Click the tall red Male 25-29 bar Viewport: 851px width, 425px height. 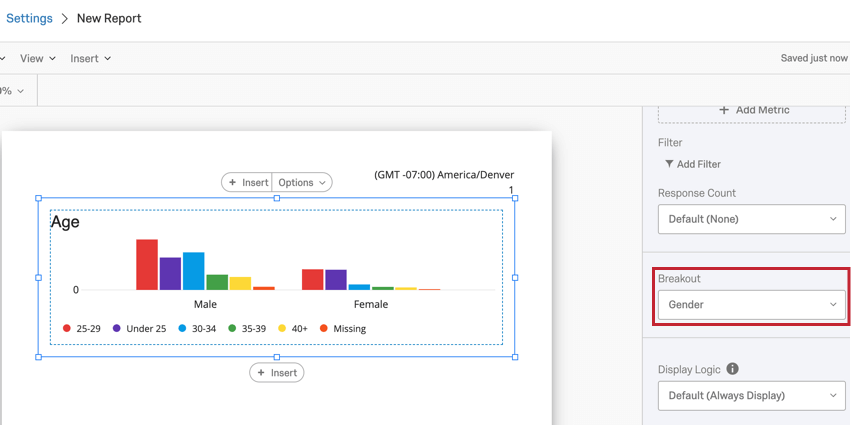[147, 264]
